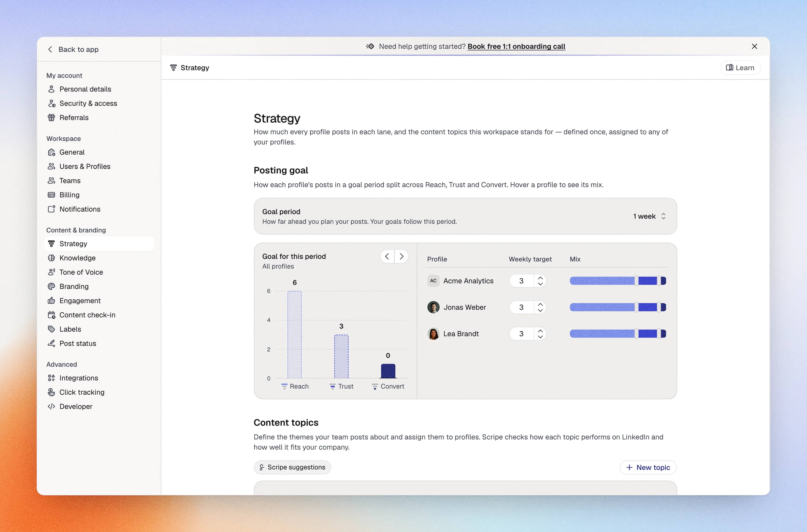Increase Acme Analytics weekly target
The width and height of the screenshot is (807, 532).
(x=540, y=278)
